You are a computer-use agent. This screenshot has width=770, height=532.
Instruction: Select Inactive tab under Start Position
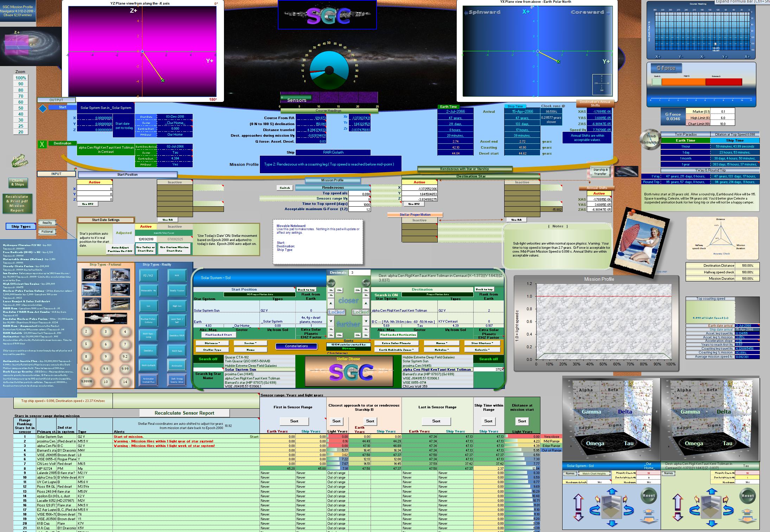(175, 182)
